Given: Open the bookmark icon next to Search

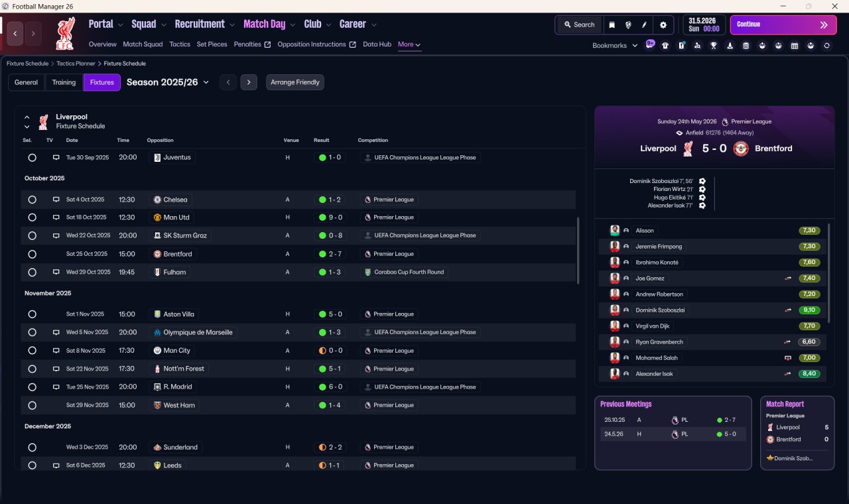Looking at the screenshot, I should click(612, 25).
